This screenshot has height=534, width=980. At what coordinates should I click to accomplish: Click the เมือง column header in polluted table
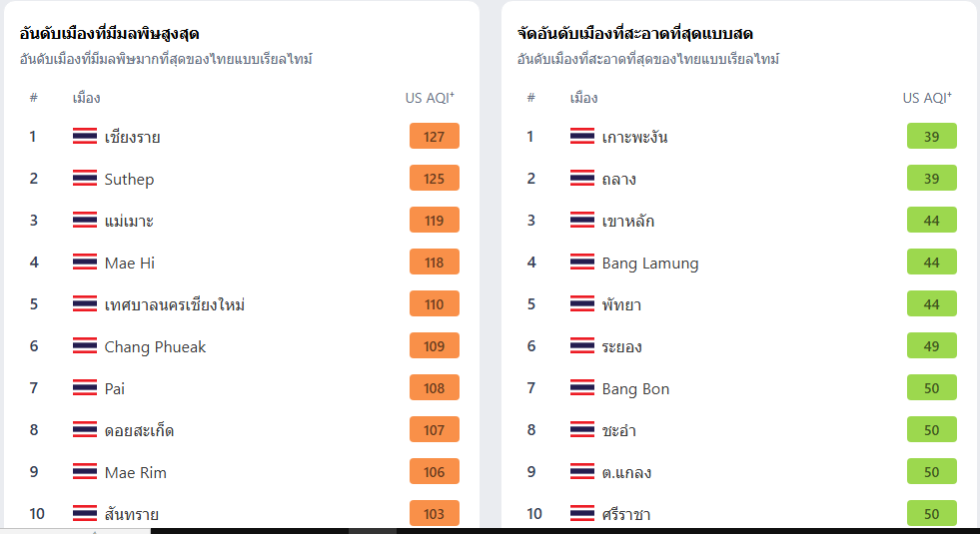pyautogui.click(x=86, y=98)
